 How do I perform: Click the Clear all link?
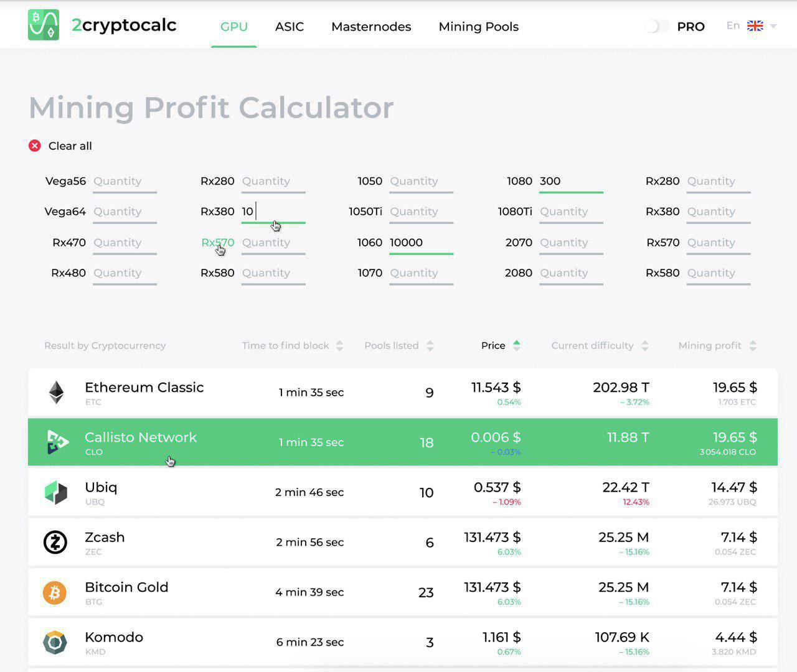70,146
